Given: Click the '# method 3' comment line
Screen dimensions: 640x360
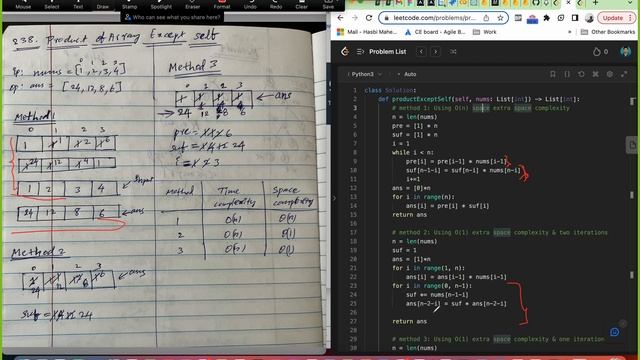Looking at the screenshot, I should (498, 339).
